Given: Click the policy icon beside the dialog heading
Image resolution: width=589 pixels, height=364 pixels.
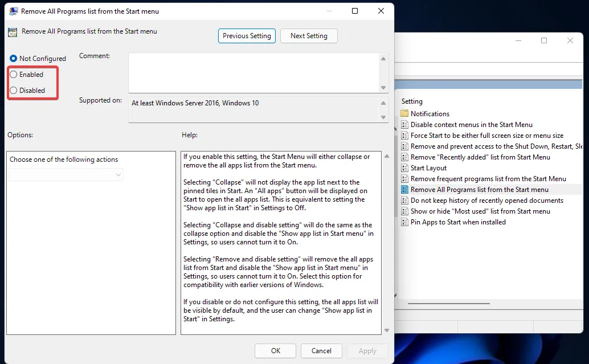Looking at the screenshot, I should [x=13, y=32].
